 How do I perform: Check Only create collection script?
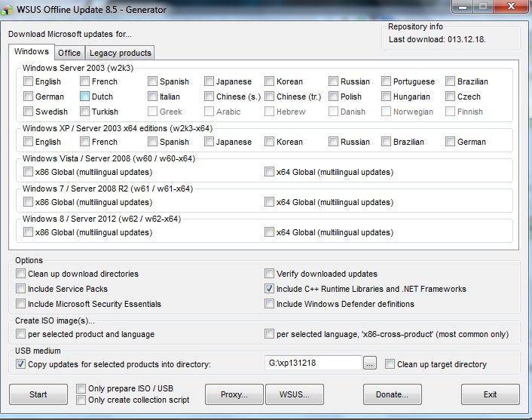pos(81,400)
